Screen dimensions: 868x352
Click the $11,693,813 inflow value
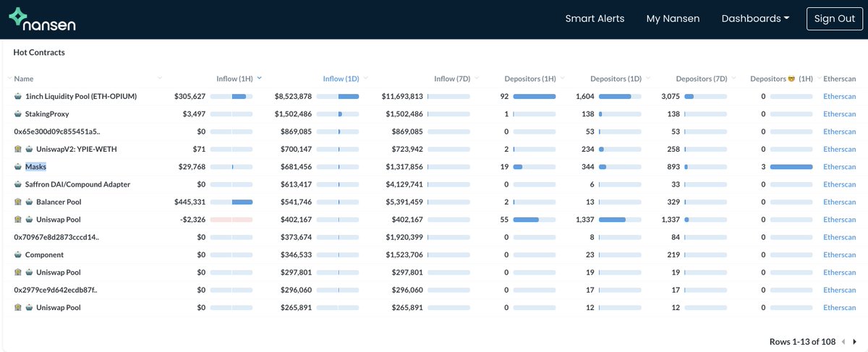(402, 96)
